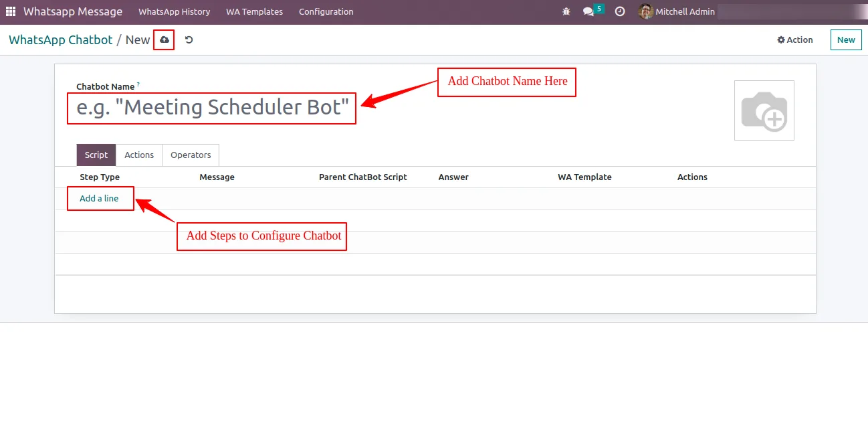Open WA Templates menu

pos(254,11)
